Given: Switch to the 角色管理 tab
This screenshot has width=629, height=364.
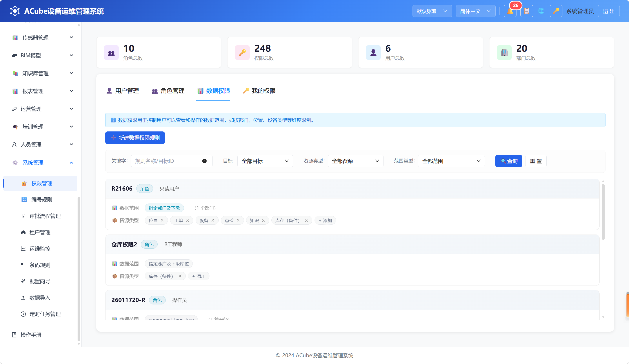Looking at the screenshot, I should [168, 91].
